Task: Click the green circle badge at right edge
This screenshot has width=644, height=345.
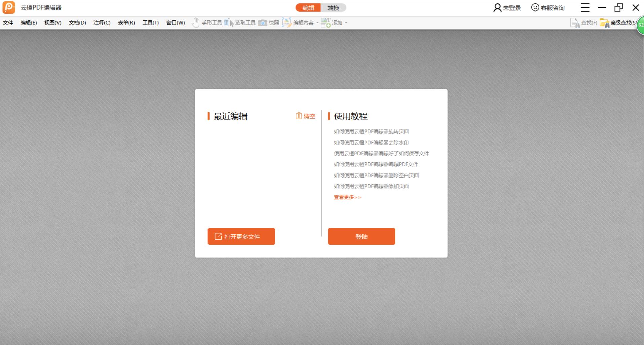Action: [640, 25]
